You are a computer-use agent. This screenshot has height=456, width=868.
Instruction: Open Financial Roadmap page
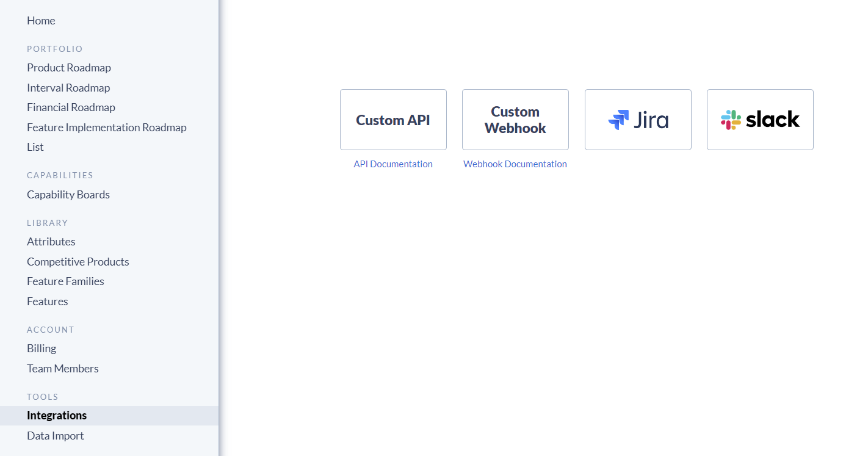[71, 107]
